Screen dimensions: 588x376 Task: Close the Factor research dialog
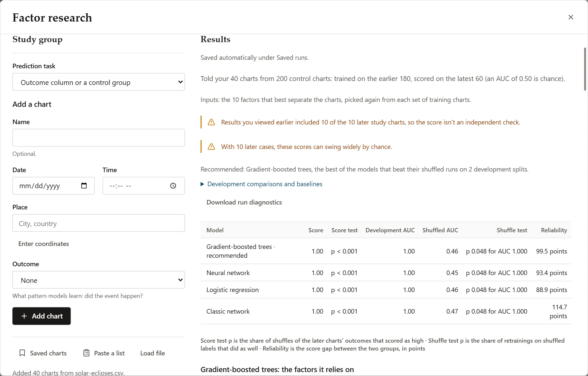point(571,17)
